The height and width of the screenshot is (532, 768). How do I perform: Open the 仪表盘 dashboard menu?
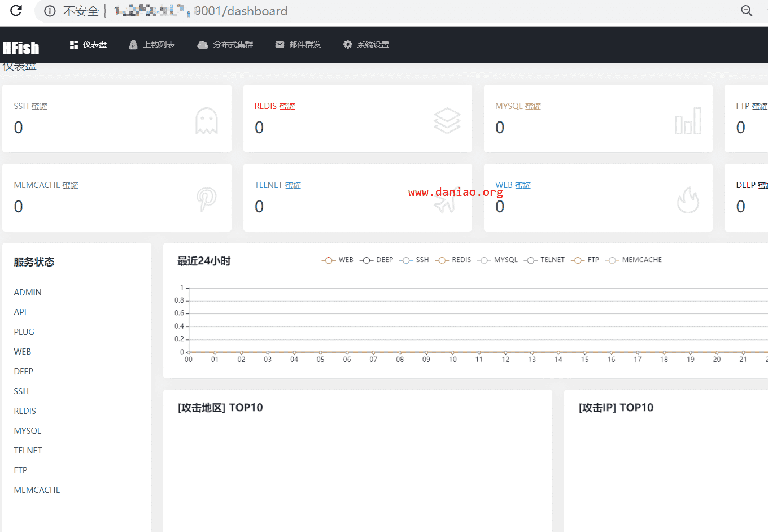(x=88, y=45)
